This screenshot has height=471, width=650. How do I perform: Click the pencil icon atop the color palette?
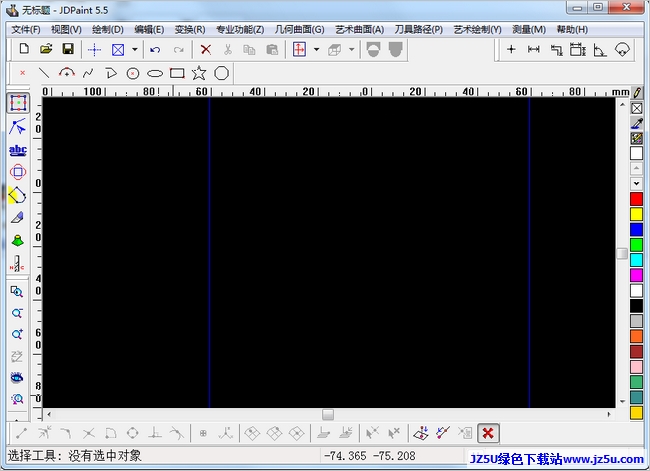[x=637, y=92]
